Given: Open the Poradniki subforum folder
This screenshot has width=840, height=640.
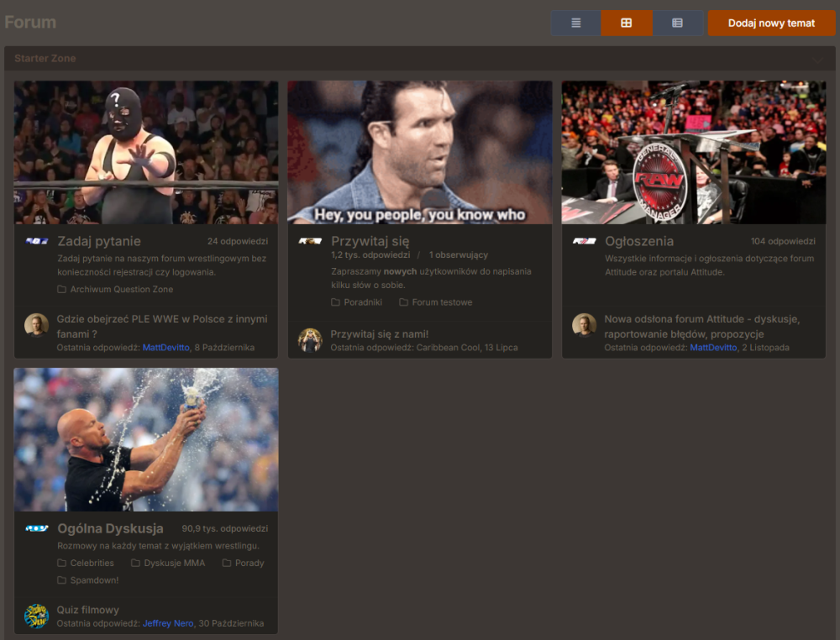Looking at the screenshot, I should (x=362, y=302).
